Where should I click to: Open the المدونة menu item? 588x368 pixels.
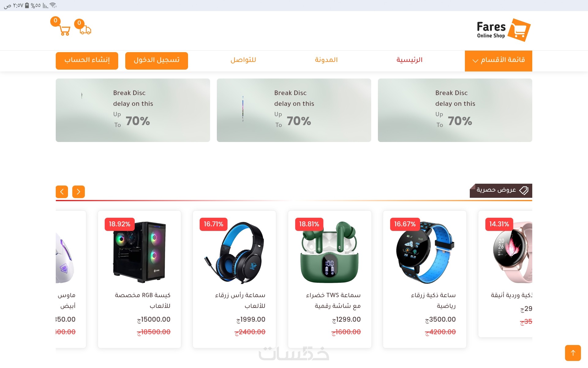(x=326, y=60)
